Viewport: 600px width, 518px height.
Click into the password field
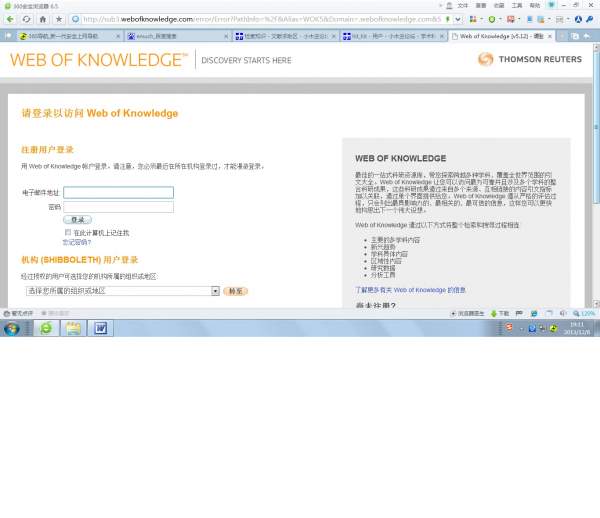tap(118, 207)
